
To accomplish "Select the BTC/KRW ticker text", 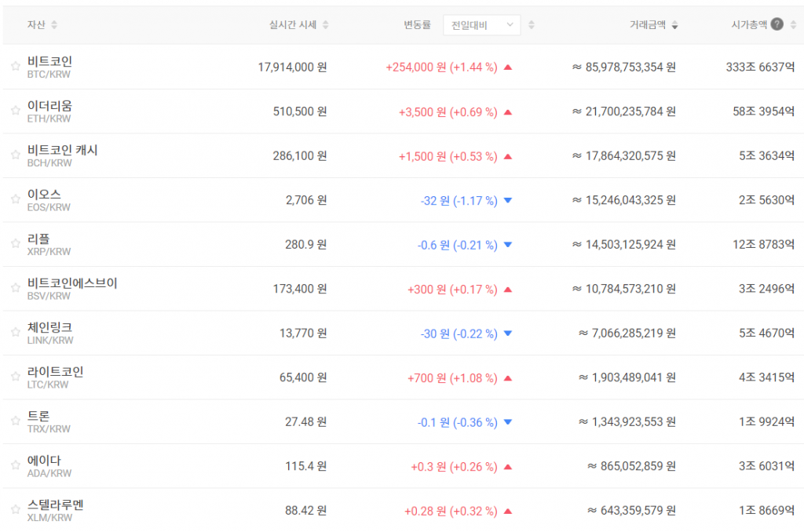I will 49,75.
